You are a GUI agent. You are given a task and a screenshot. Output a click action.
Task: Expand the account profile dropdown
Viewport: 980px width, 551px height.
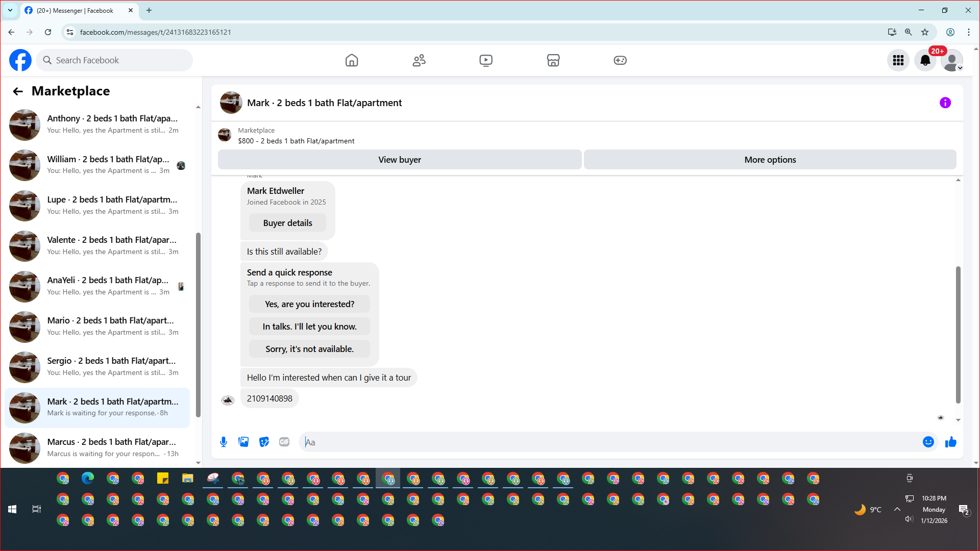click(x=952, y=60)
